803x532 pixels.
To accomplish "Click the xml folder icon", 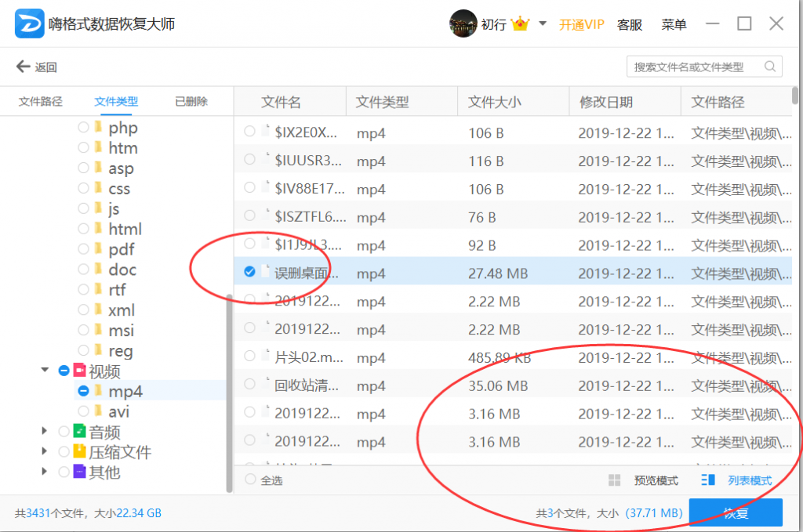I will [x=98, y=309].
